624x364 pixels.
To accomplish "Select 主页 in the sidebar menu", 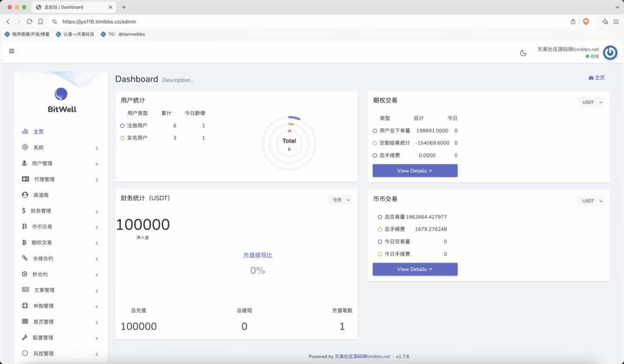I will (x=38, y=132).
